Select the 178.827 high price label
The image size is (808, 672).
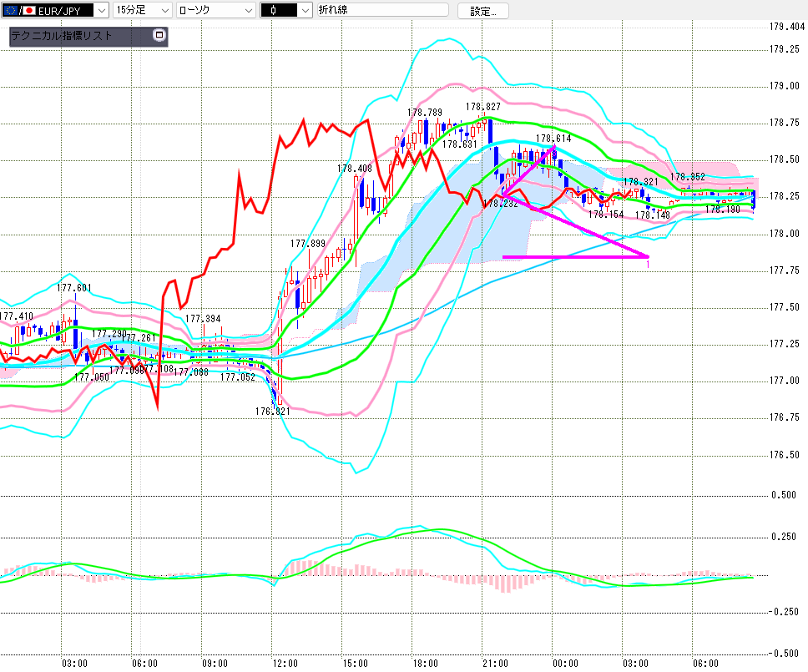click(483, 107)
